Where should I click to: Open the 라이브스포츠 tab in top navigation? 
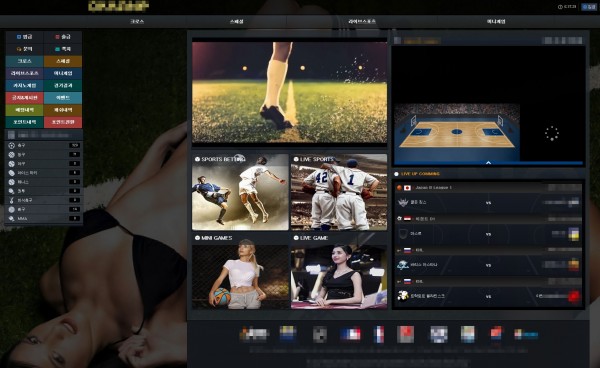[x=362, y=22]
